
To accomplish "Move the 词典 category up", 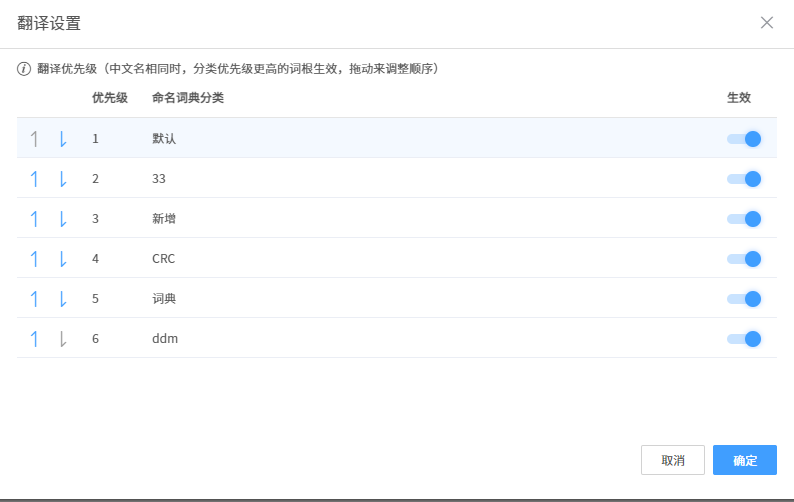I will click(34, 298).
